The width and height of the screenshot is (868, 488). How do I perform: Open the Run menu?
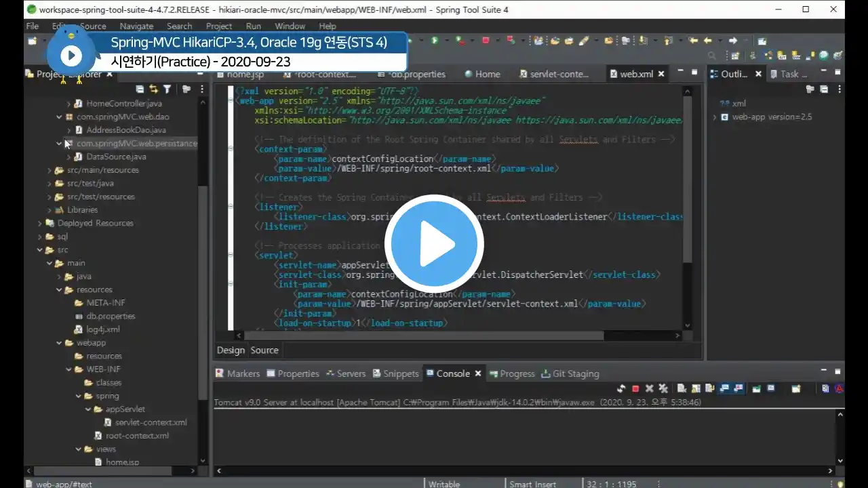click(254, 26)
